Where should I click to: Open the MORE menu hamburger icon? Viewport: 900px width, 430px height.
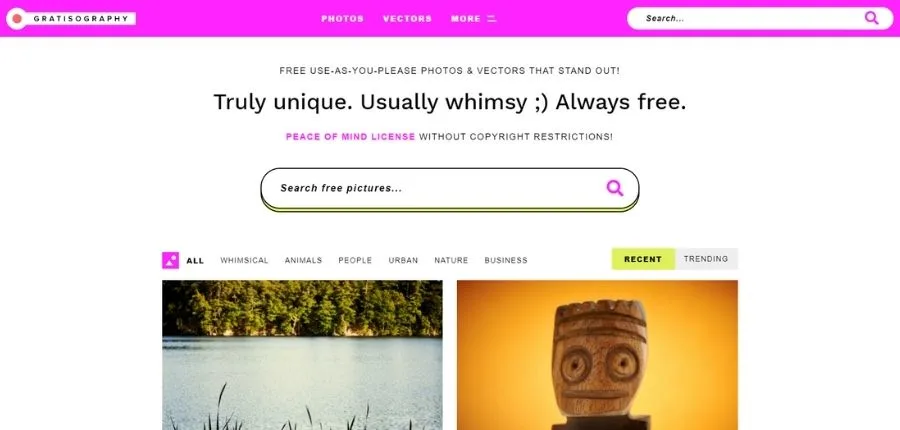(x=491, y=19)
